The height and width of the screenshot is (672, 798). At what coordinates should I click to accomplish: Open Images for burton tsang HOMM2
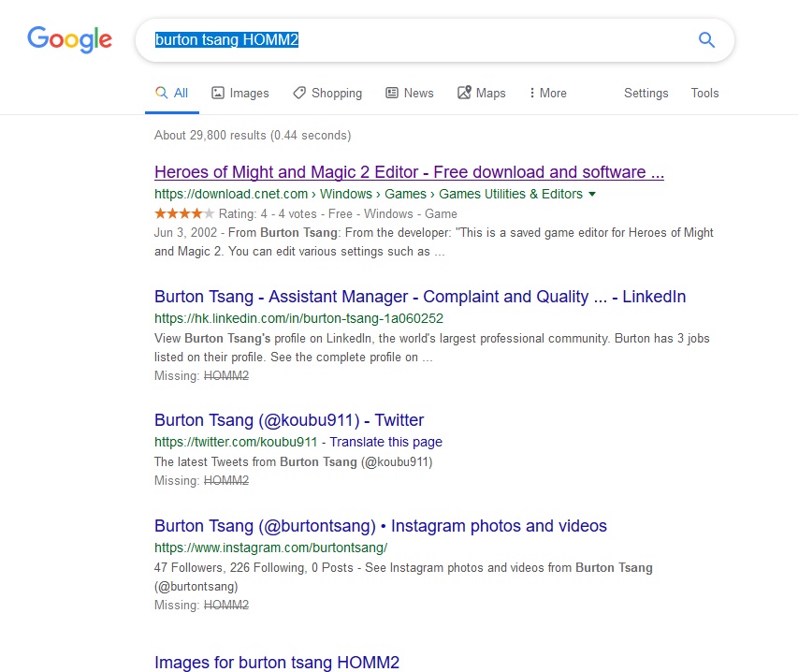[277, 663]
